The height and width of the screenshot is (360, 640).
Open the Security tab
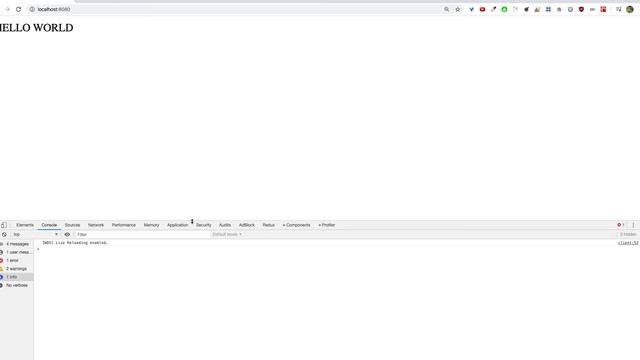[204, 225]
